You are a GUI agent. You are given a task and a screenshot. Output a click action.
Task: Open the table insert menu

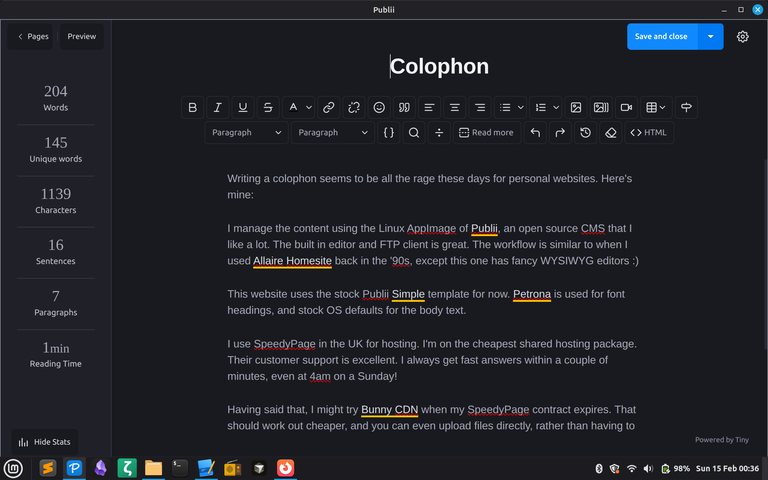point(656,107)
